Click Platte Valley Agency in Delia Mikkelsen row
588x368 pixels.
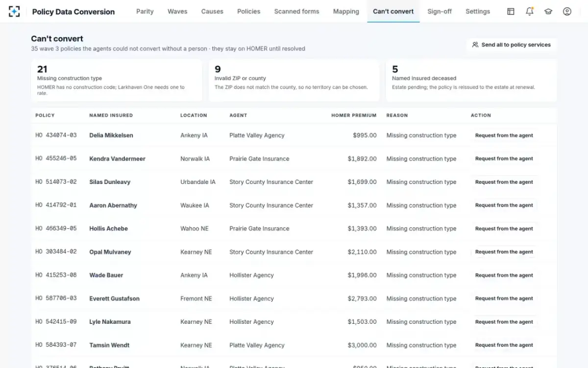[x=257, y=135]
